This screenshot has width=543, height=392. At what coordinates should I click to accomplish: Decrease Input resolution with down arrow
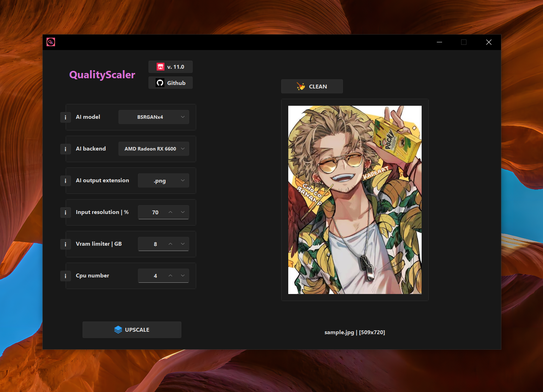pos(183,212)
